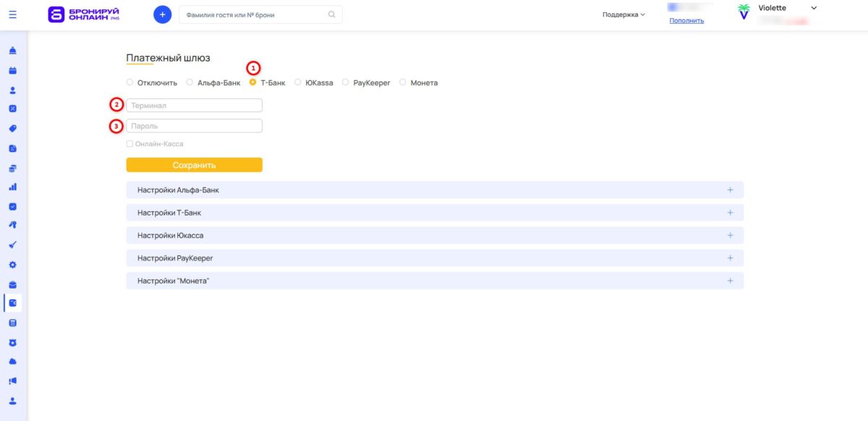Click the Пополнить link
Screen dimensions: 868x421
tap(686, 20)
